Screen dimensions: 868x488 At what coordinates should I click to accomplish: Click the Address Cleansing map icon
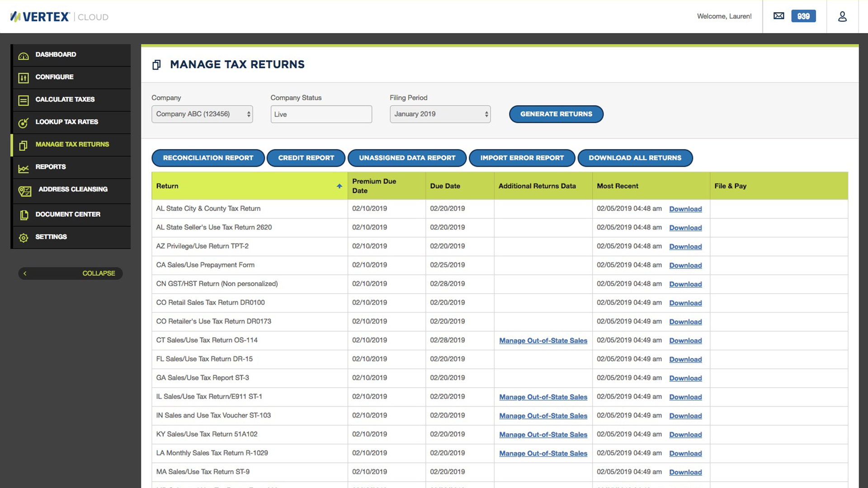(24, 191)
